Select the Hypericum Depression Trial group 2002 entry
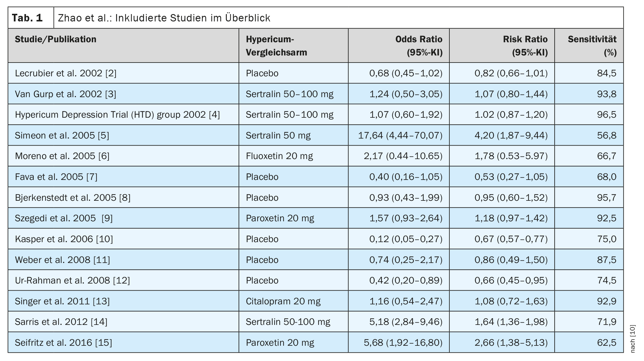 117,114
